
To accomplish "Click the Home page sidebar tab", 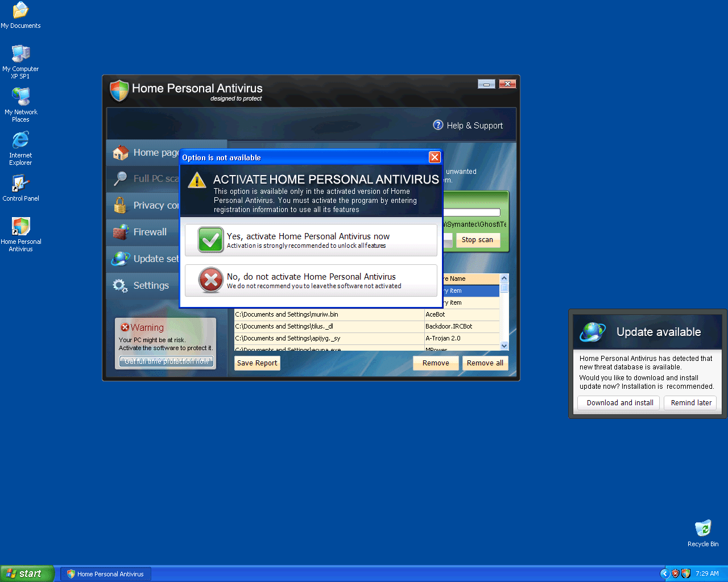I will coord(145,152).
